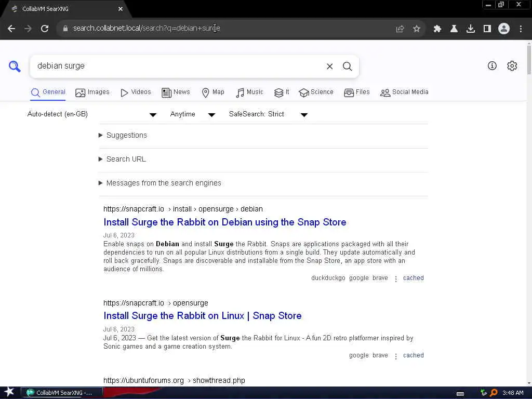Screen dimensions: 532x399
Task: Switch to the Videos category
Action: point(136,92)
